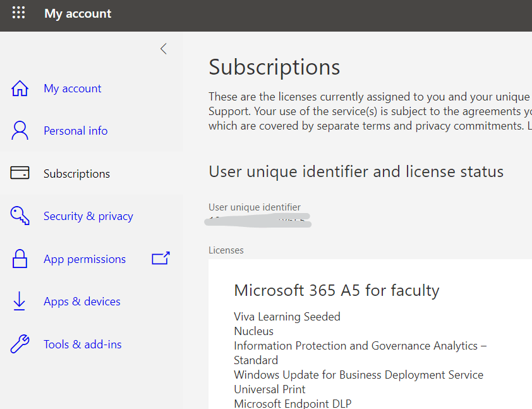Go to Personal info page
532x409 pixels.
click(x=76, y=131)
